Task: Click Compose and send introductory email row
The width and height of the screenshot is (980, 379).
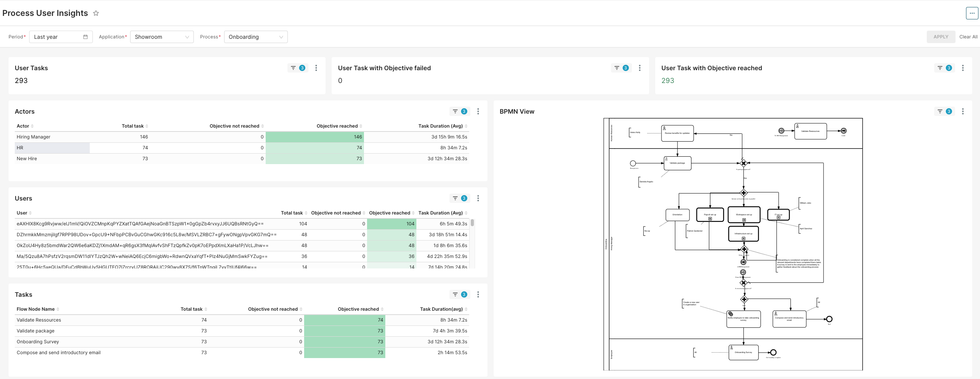Action: 242,353
